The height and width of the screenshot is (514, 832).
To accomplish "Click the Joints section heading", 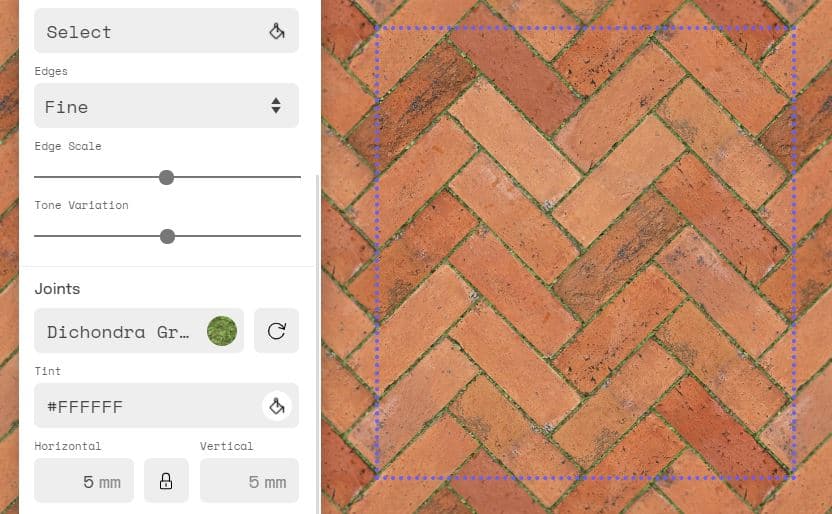I will pos(57,289).
